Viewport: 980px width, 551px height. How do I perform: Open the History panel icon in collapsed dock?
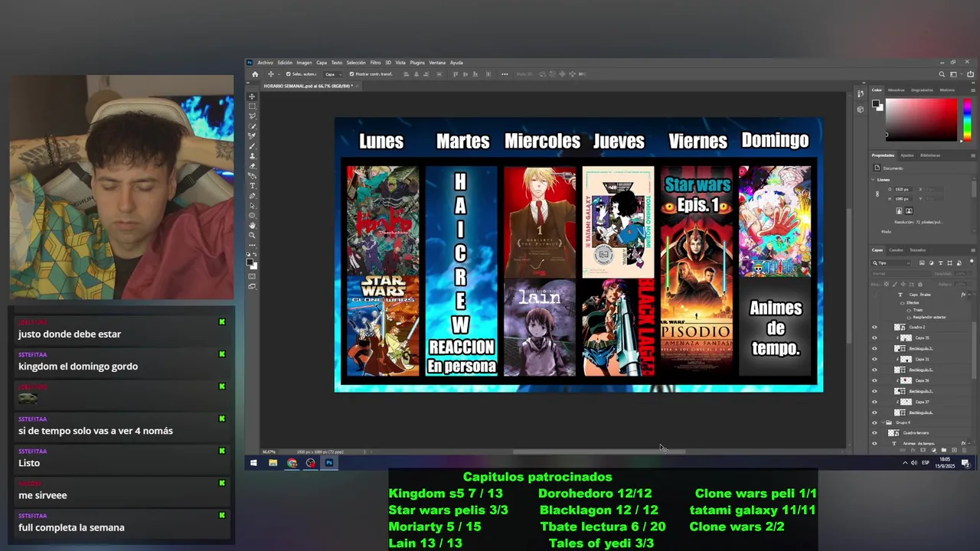861,93
